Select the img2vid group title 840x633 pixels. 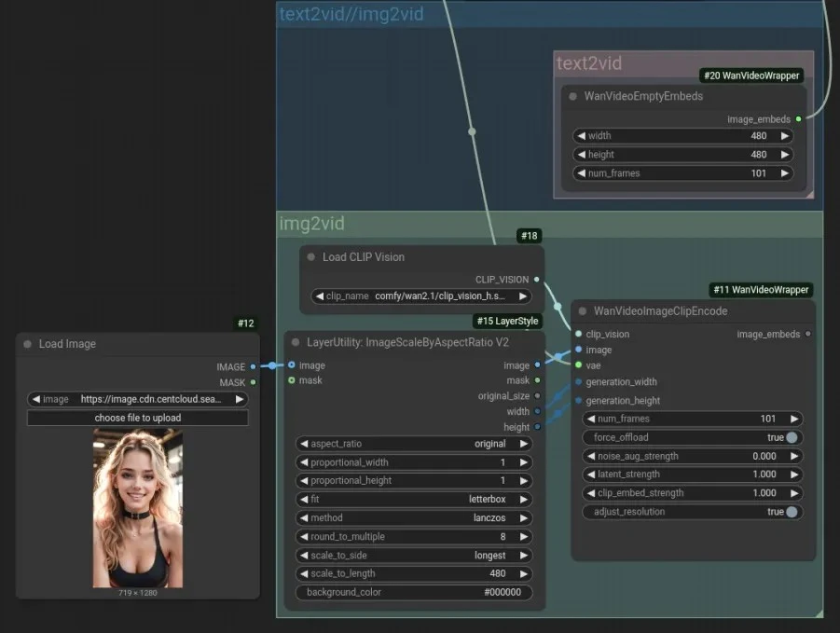pos(312,224)
